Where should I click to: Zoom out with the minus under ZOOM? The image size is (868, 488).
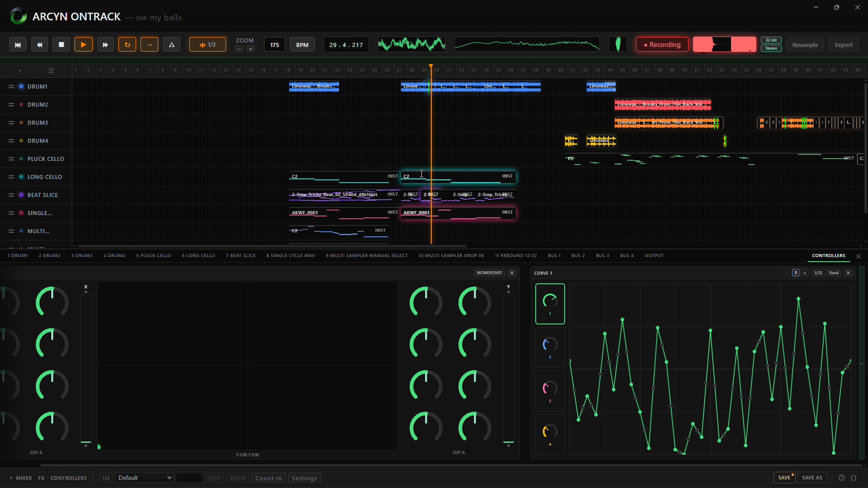click(240, 49)
